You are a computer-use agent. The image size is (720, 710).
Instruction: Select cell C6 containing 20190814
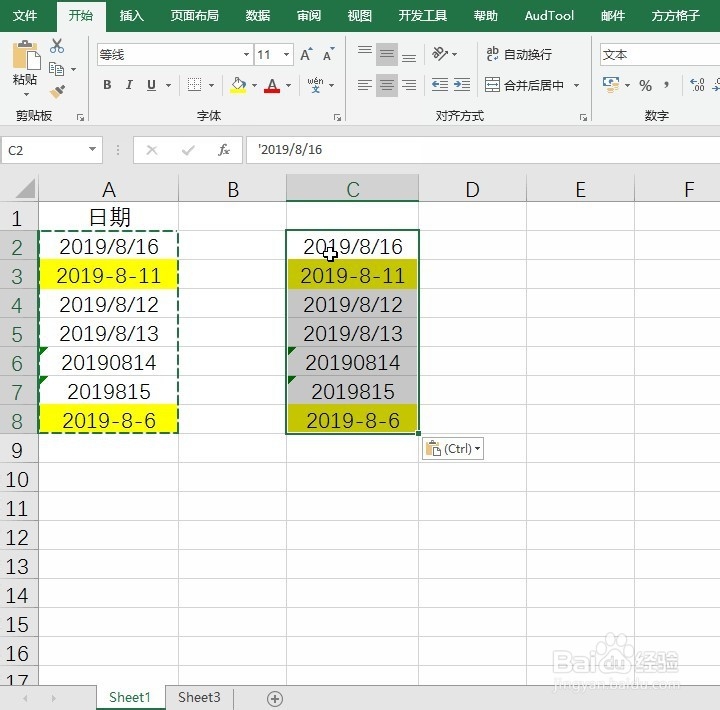coord(352,362)
